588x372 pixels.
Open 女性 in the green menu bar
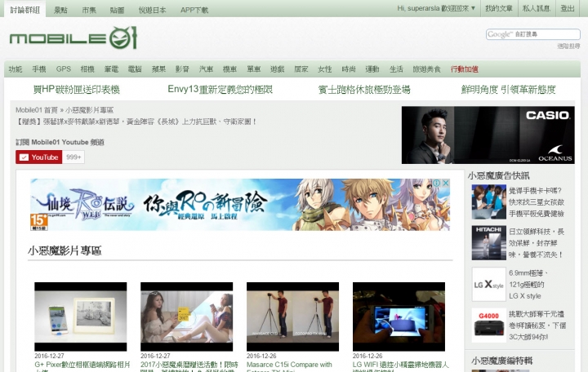pos(325,69)
